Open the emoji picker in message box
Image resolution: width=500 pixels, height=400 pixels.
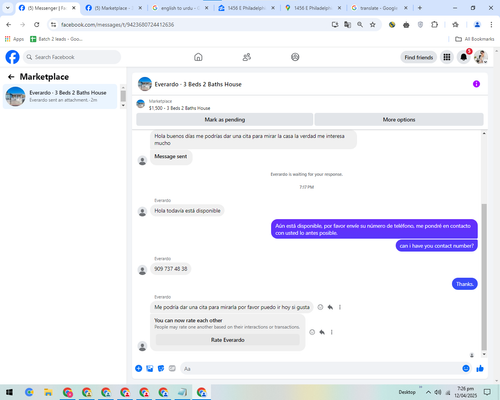click(466, 368)
